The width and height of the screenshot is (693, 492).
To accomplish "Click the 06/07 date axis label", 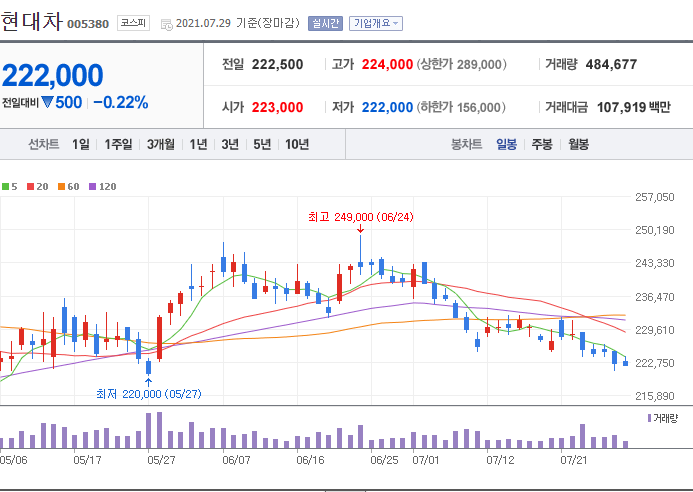I will pyautogui.click(x=236, y=460).
